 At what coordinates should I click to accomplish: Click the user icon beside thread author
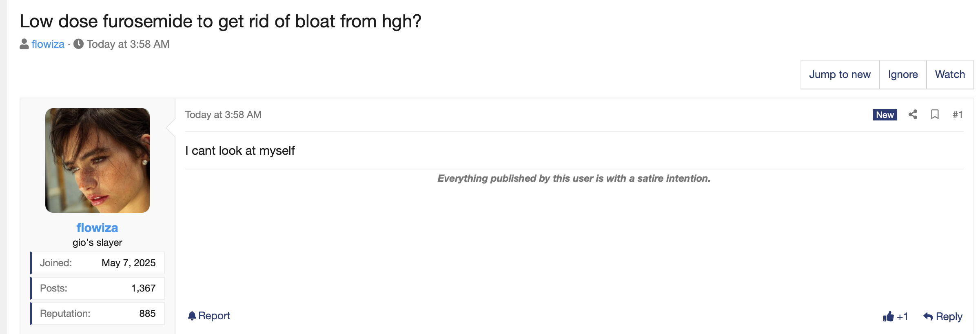coord(24,44)
